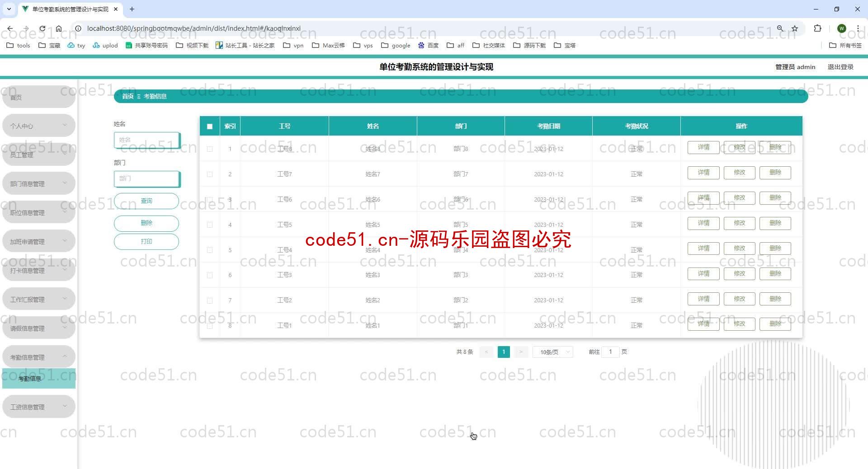Check the row 8 checkbox for 工号1

click(210, 326)
